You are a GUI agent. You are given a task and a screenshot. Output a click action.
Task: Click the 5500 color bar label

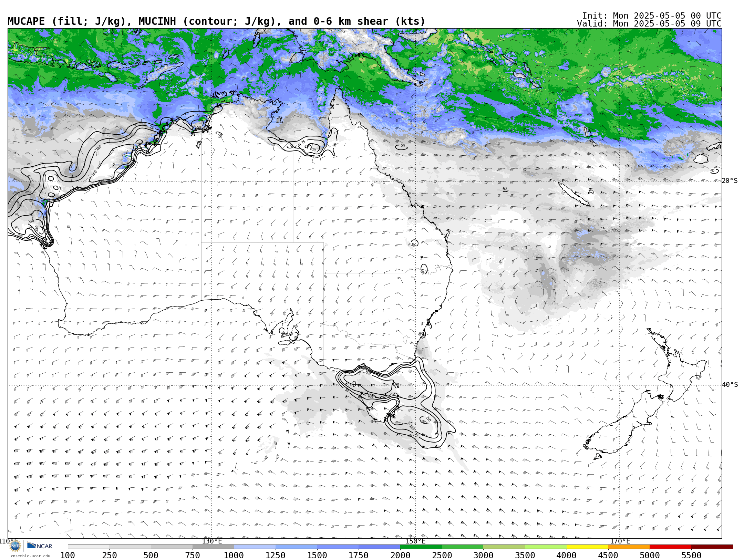click(691, 555)
